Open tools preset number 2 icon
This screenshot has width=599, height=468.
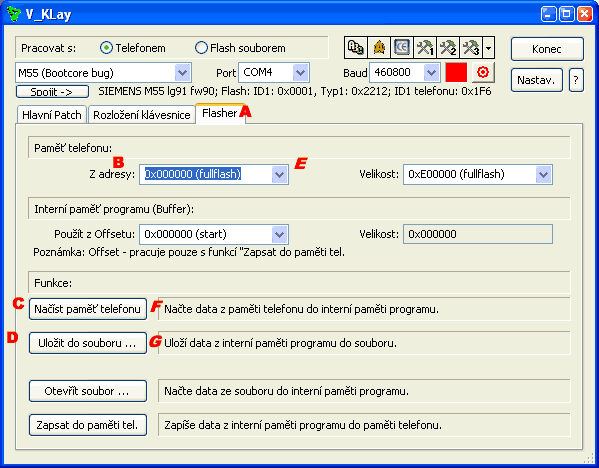coord(448,48)
